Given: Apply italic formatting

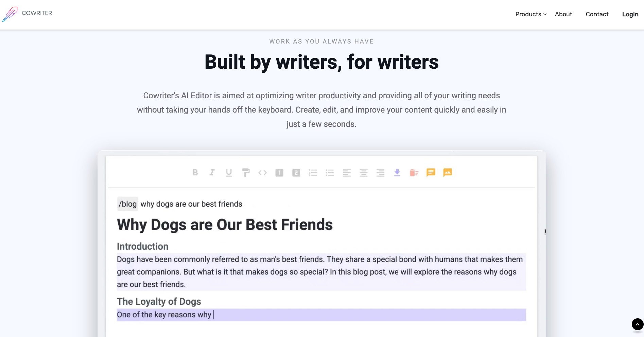Looking at the screenshot, I should 212,172.
